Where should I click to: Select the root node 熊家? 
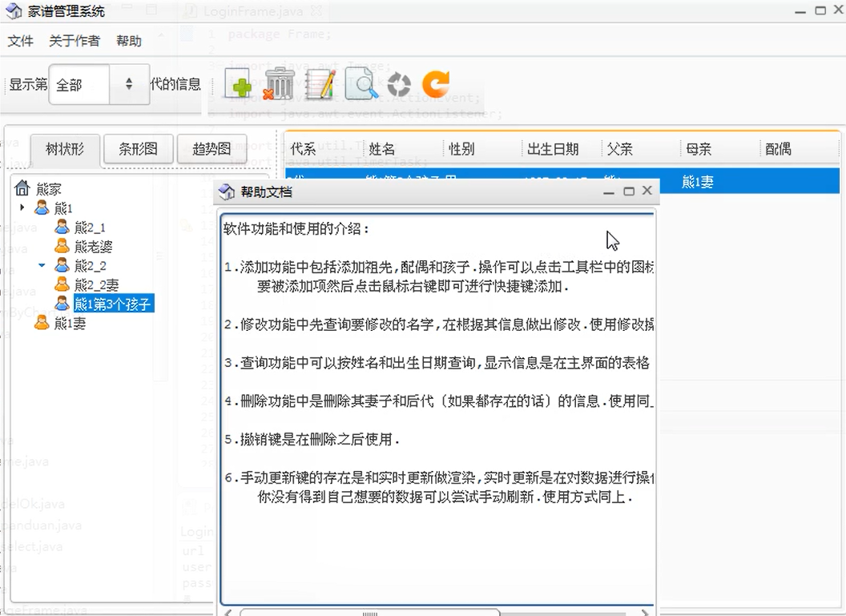click(49, 189)
